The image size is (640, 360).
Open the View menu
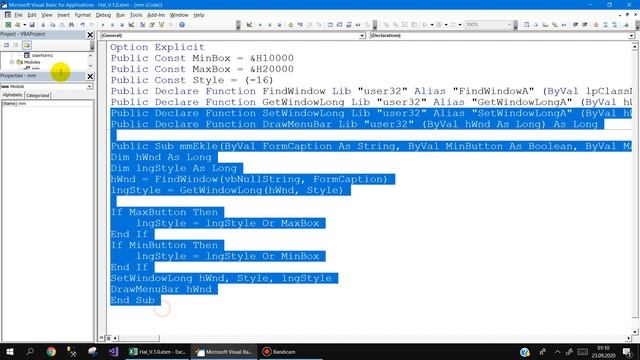(x=47, y=15)
